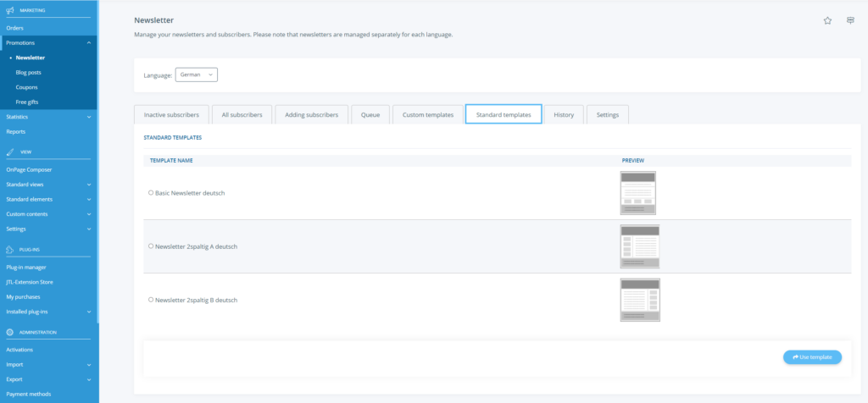Open the Custom templates tab
The height and width of the screenshot is (403, 868).
tap(428, 114)
